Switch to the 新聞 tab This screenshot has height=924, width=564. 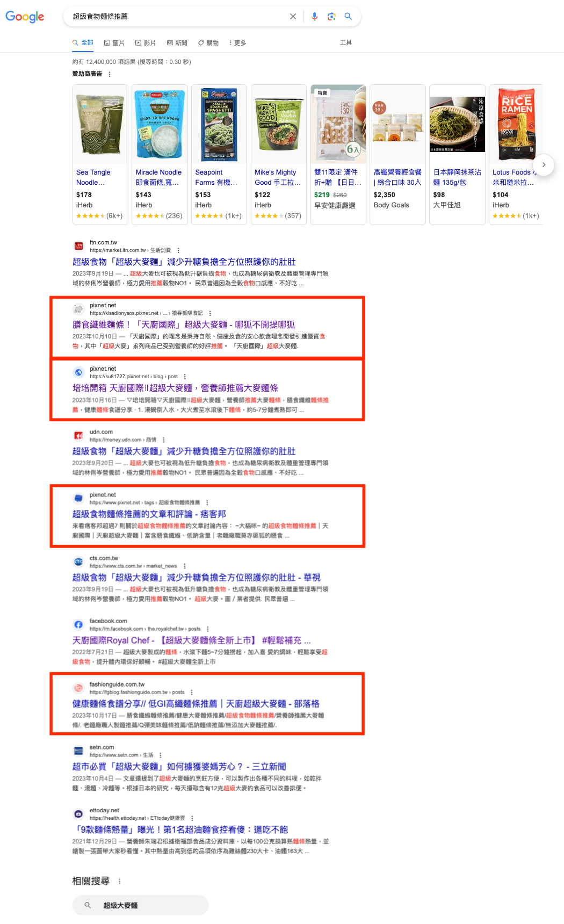click(177, 42)
